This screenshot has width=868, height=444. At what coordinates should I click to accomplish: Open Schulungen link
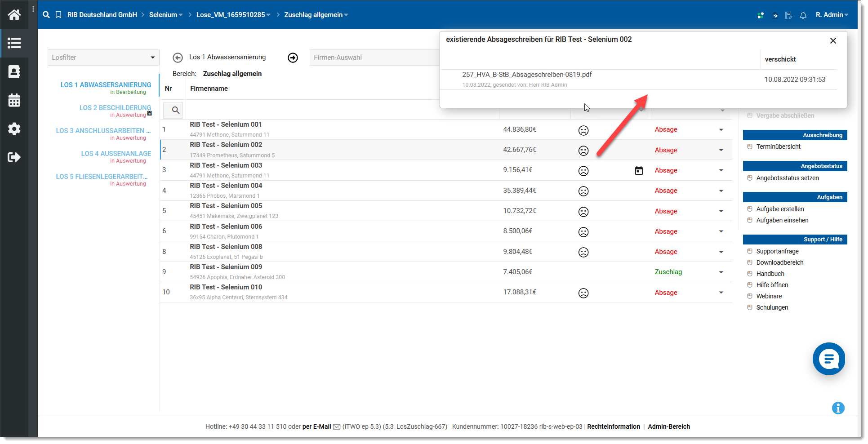point(772,307)
